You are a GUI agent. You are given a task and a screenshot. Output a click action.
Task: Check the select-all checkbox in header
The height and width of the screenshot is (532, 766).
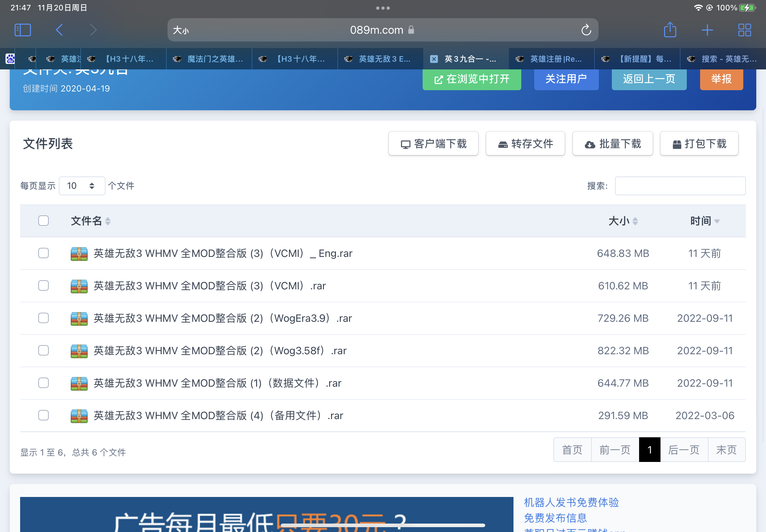click(43, 221)
